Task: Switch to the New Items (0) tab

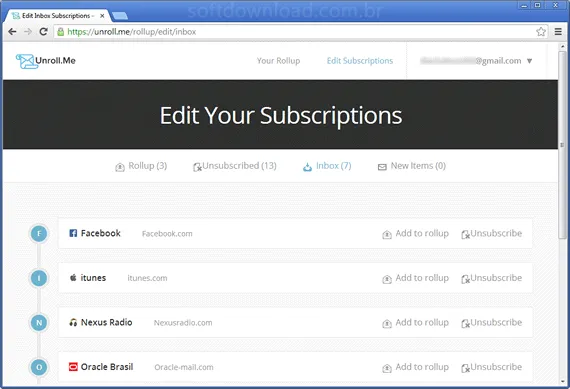Action: click(412, 166)
